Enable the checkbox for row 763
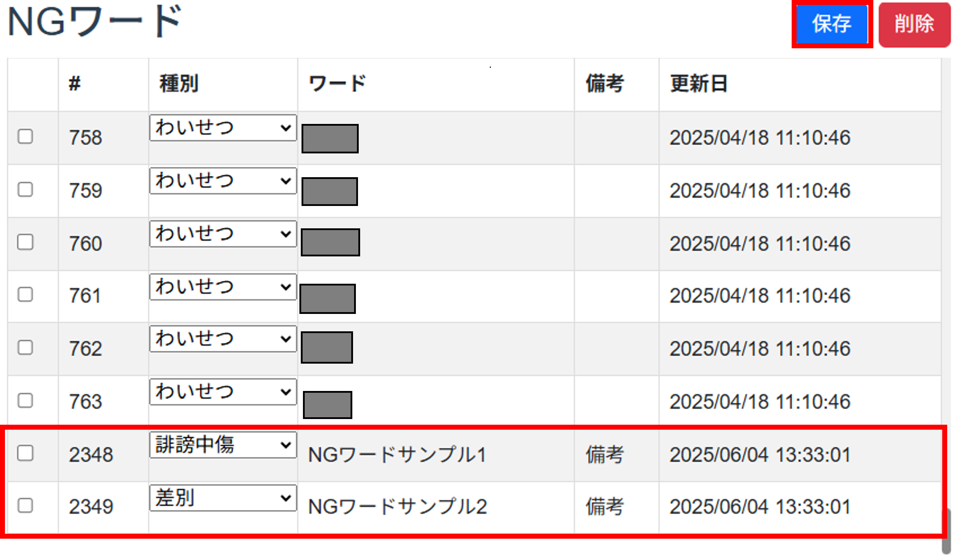 (x=25, y=401)
